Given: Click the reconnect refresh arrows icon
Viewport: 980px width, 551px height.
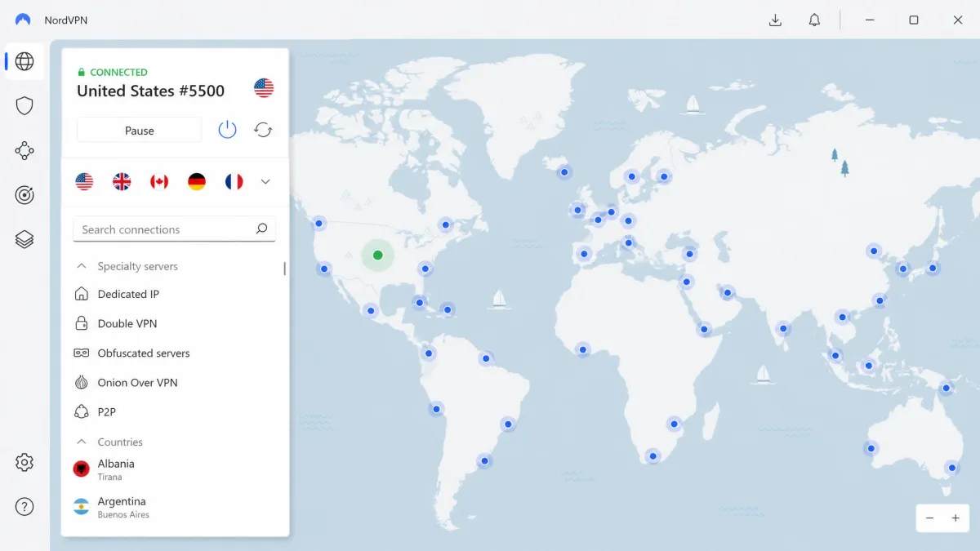Looking at the screenshot, I should 263,130.
